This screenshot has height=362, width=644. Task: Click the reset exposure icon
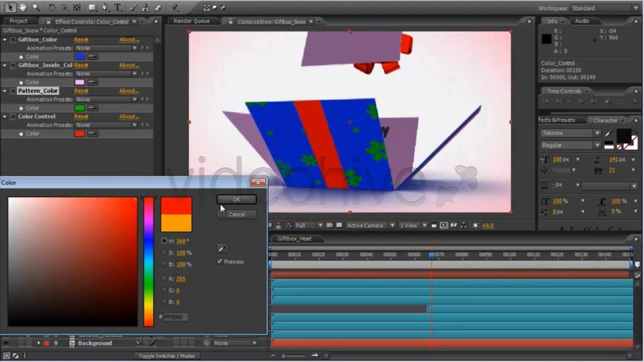pos(476,226)
